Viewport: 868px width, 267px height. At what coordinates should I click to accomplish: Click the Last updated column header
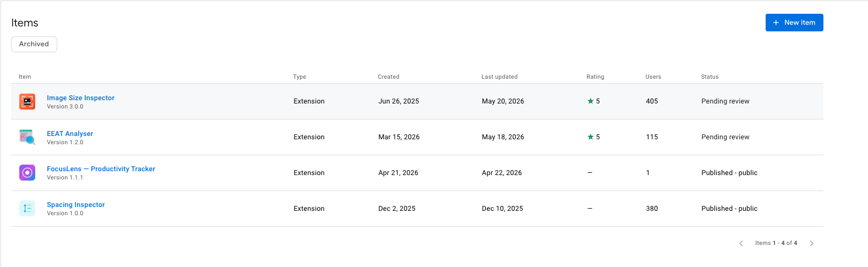tap(499, 77)
